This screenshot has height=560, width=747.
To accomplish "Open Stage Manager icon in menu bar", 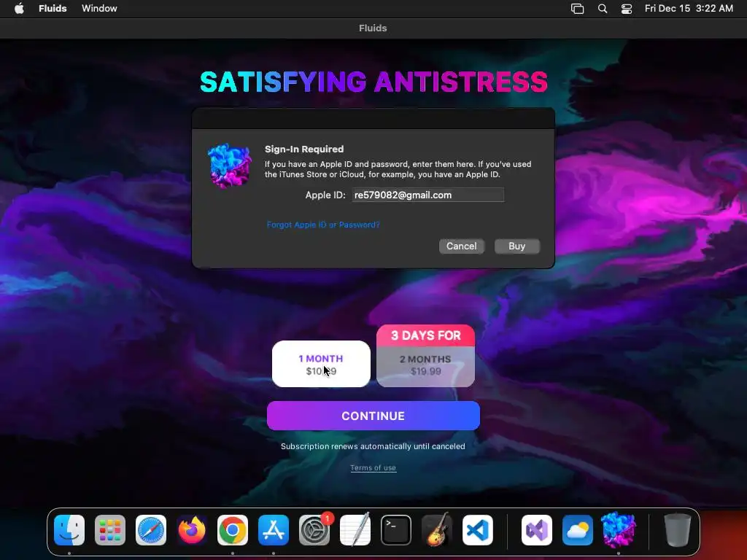I will tap(577, 9).
